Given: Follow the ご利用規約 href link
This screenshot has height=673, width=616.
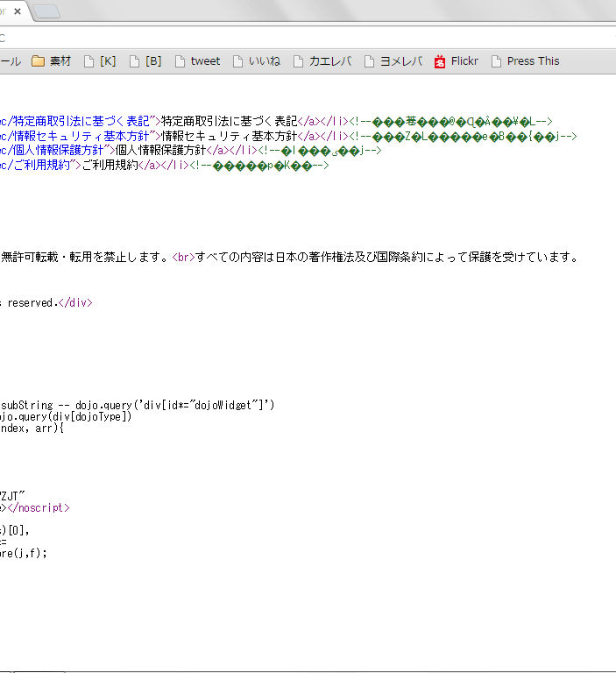Looking at the screenshot, I should click(x=39, y=166).
